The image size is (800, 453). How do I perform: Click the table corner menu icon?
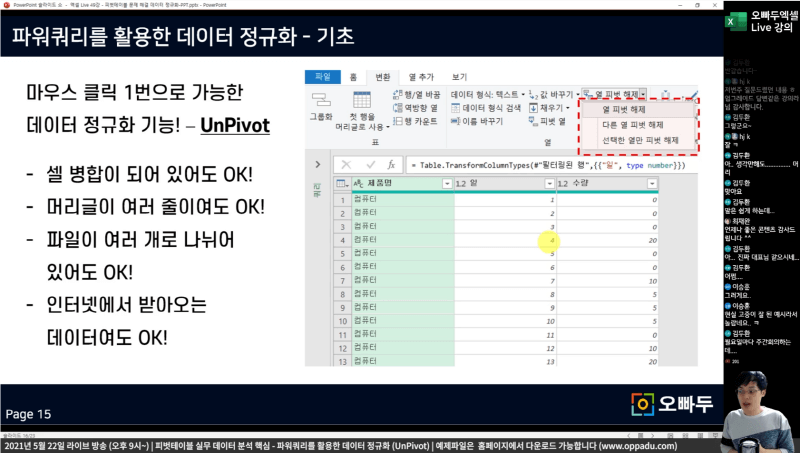tap(342, 184)
